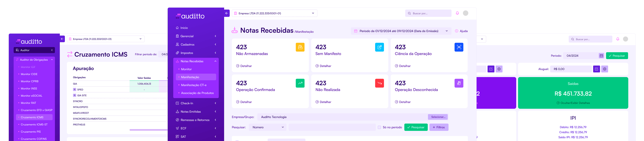Click the blue Ciência da Operação eye icon
The width and height of the screenshot is (644, 141).
click(x=459, y=47)
